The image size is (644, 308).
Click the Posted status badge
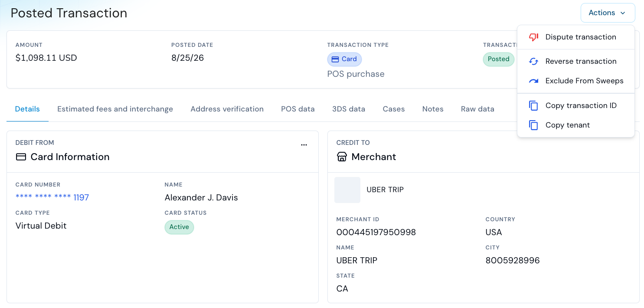coord(499,59)
